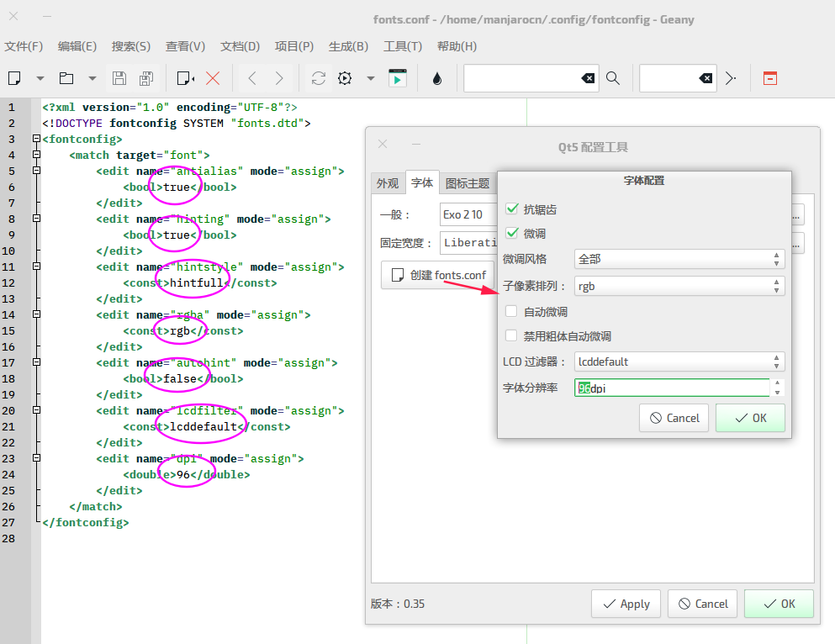
Task: Enable the 自动微调 checkbox
Action: pos(511,311)
